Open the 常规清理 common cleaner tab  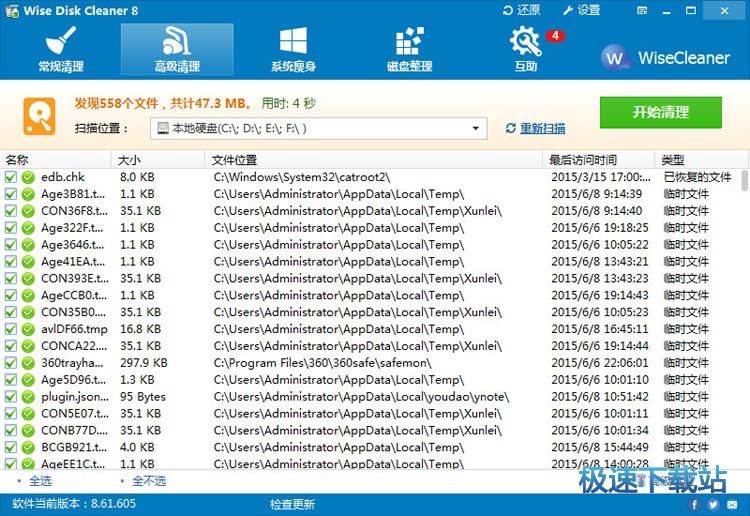coord(61,50)
